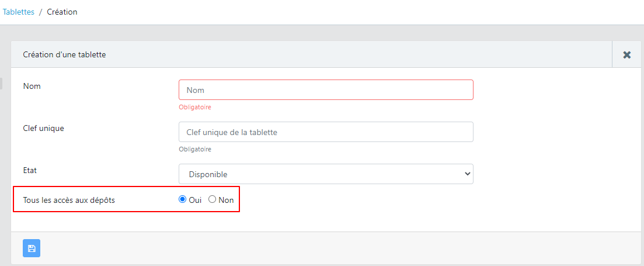This screenshot has width=644, height=266.
Task: Close the tablet creation panel with X
Action: click(626, 55)
